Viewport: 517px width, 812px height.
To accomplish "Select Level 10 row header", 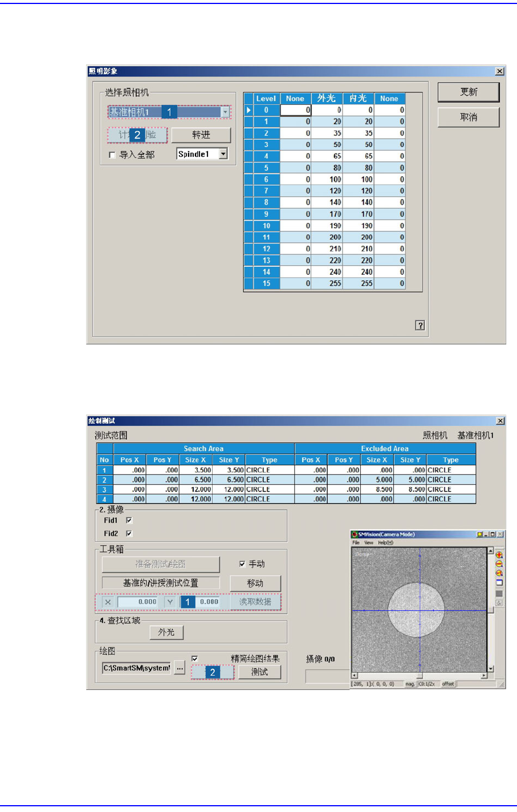I will pyautogui.click(x=266, y=226).
